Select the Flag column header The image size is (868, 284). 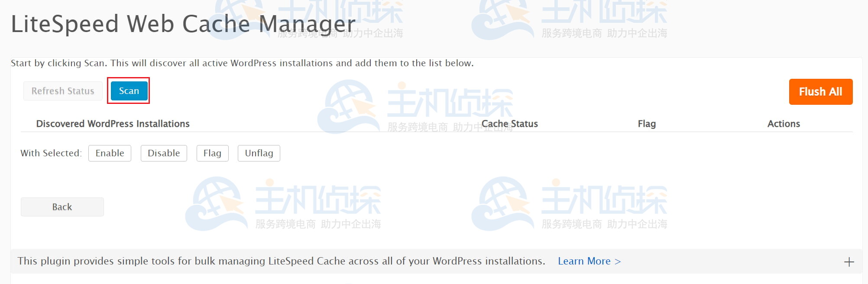(646, 124)
